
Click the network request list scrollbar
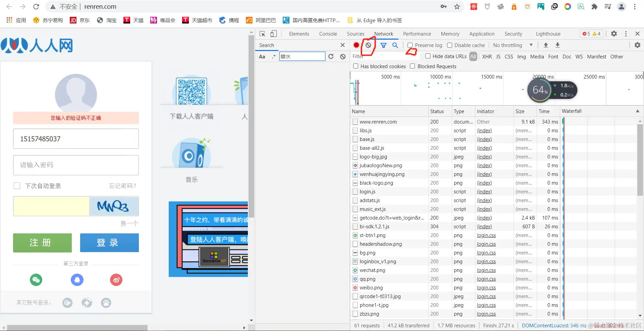click(x=640, y=160)
